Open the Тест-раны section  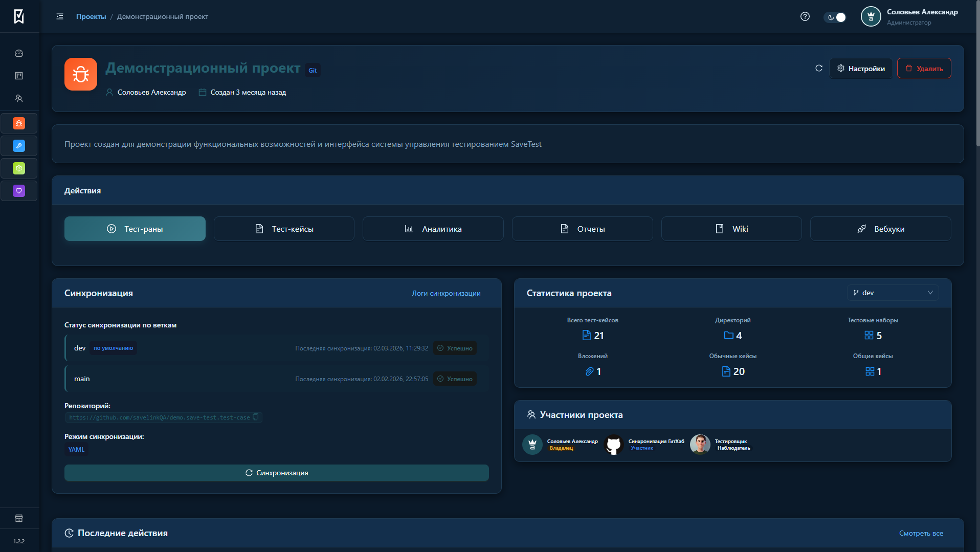tap(135, 229)
